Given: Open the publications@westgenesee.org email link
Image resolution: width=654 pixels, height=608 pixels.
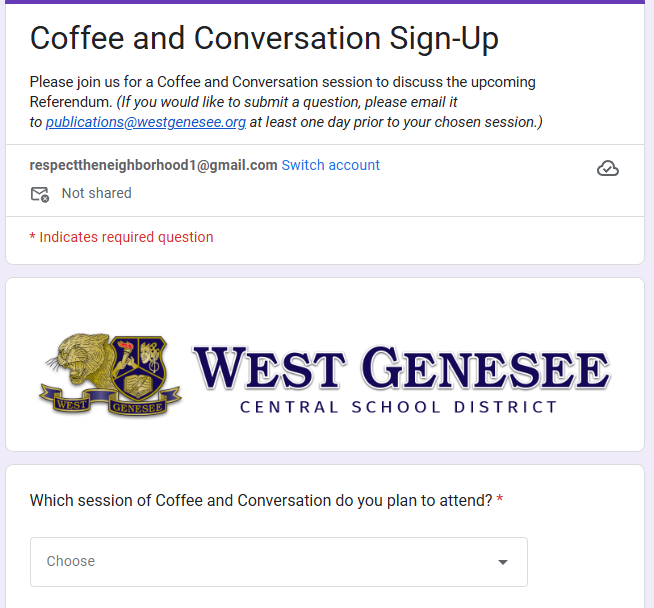Looking at the screenshot, I should click(x=145, y=122).
